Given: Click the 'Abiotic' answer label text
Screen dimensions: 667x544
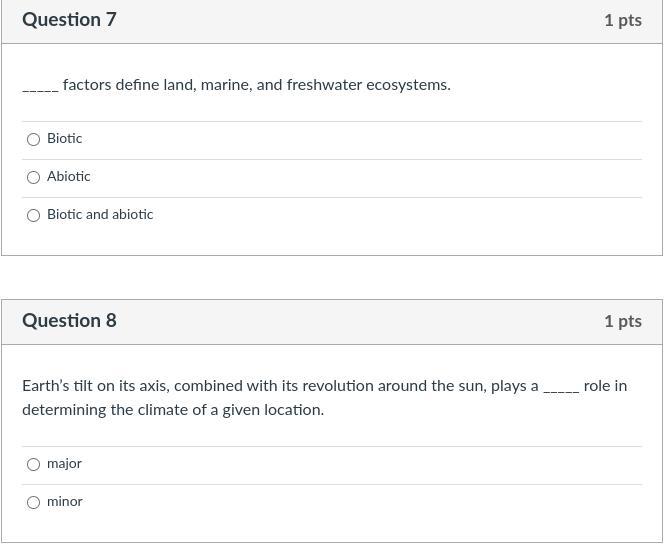Looking at the screenshot, I should click(x=68, y=177).
